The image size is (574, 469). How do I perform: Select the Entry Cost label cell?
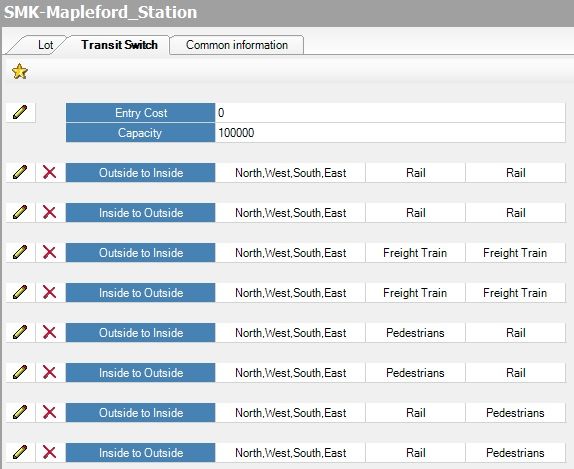click(x=141, y=113)
